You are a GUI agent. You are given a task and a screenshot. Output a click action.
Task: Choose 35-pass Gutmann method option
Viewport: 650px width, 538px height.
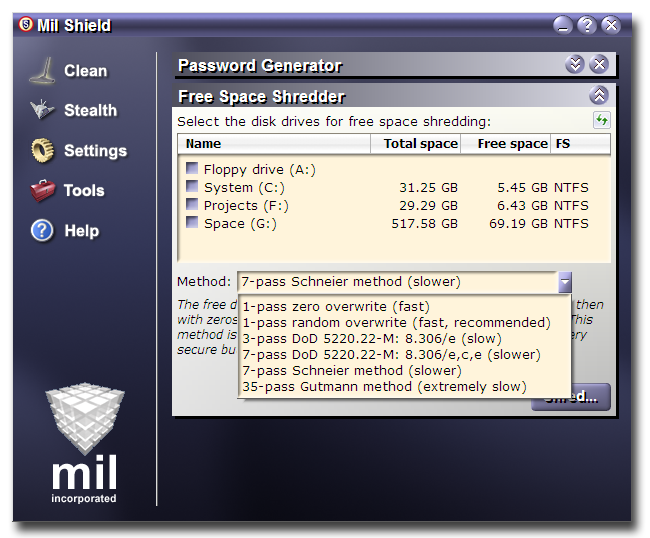pos(384,387)
